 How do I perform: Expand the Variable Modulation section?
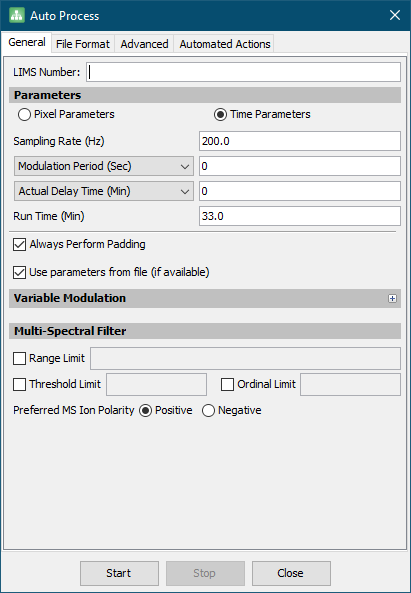click(x=392, y=299)
